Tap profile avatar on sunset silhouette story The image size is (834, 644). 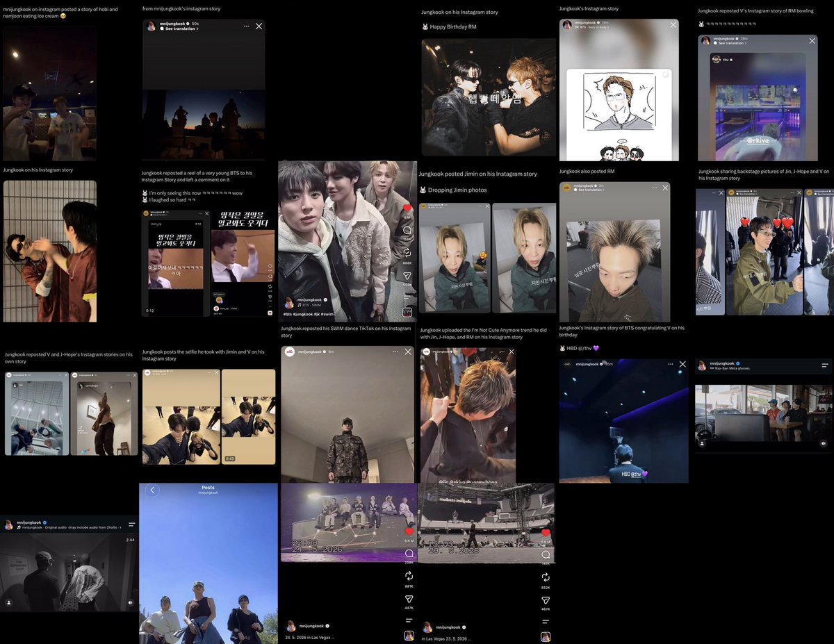151,26
